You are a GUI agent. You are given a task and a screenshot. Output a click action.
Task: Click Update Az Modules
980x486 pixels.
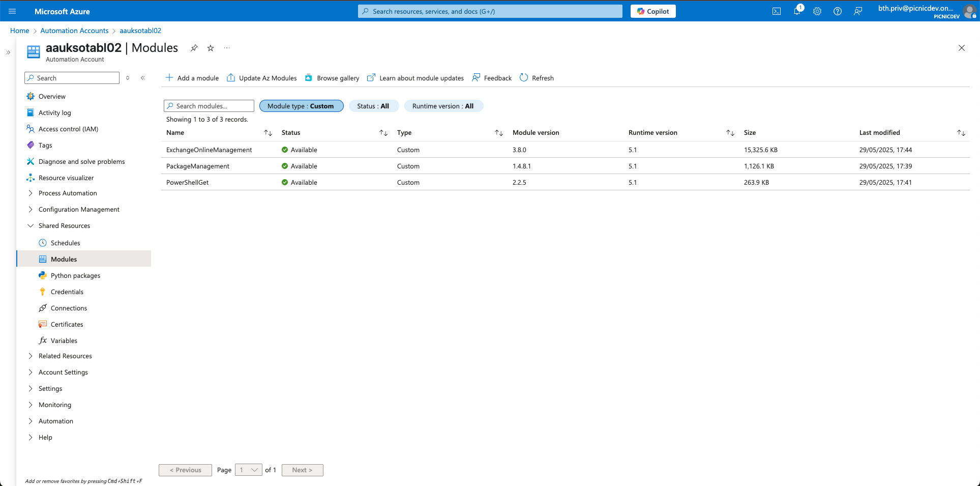pos(262,78)
